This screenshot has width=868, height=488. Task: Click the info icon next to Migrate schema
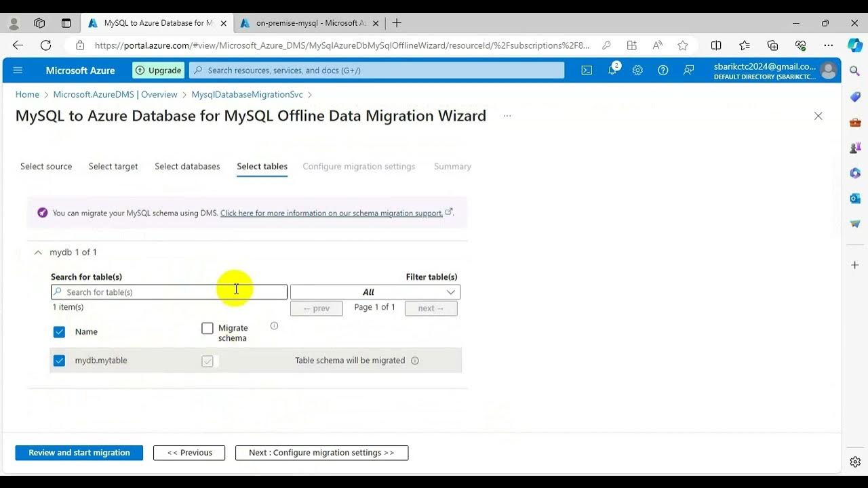tap(274, 326)
